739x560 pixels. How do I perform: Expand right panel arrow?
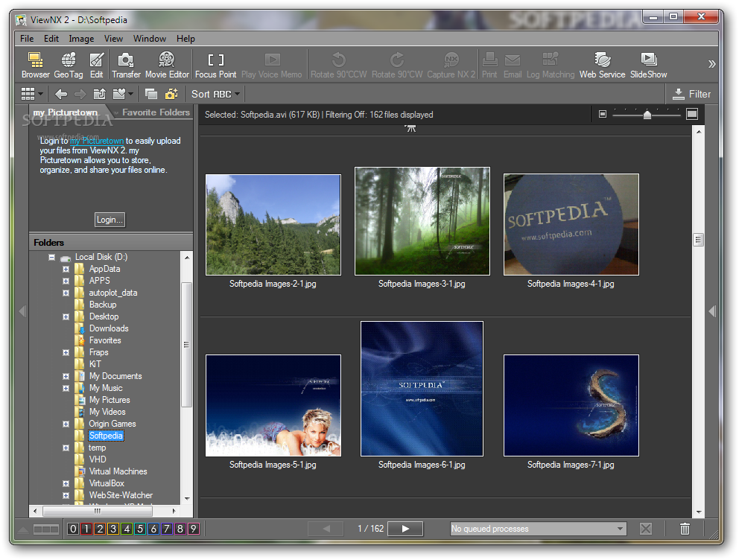tap(712, 311)
